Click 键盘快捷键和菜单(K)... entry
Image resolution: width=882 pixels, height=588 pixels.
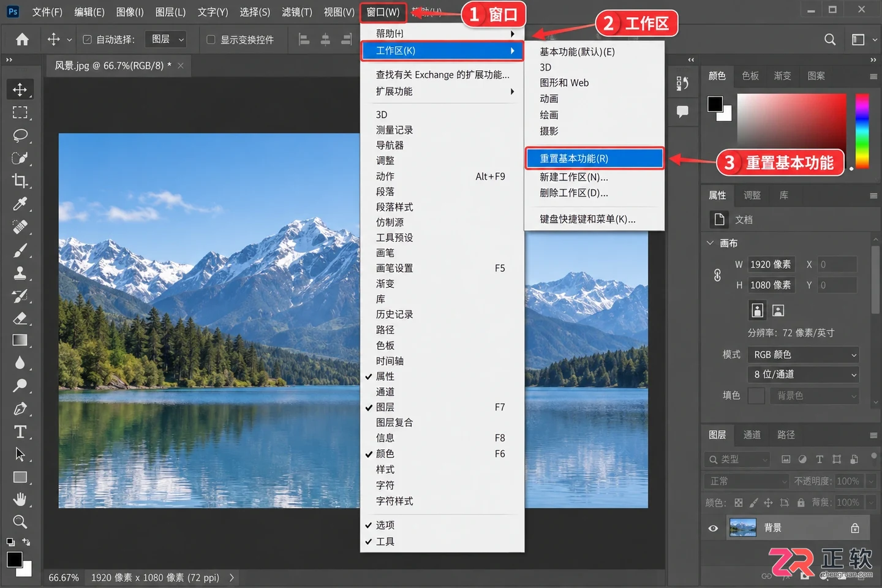594,219
